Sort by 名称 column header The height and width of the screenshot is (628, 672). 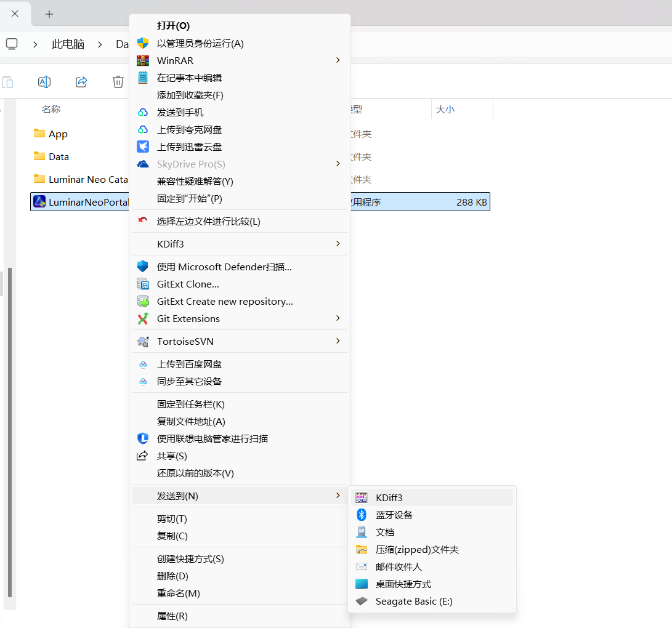pyautogui.click(x=51, y=109)
